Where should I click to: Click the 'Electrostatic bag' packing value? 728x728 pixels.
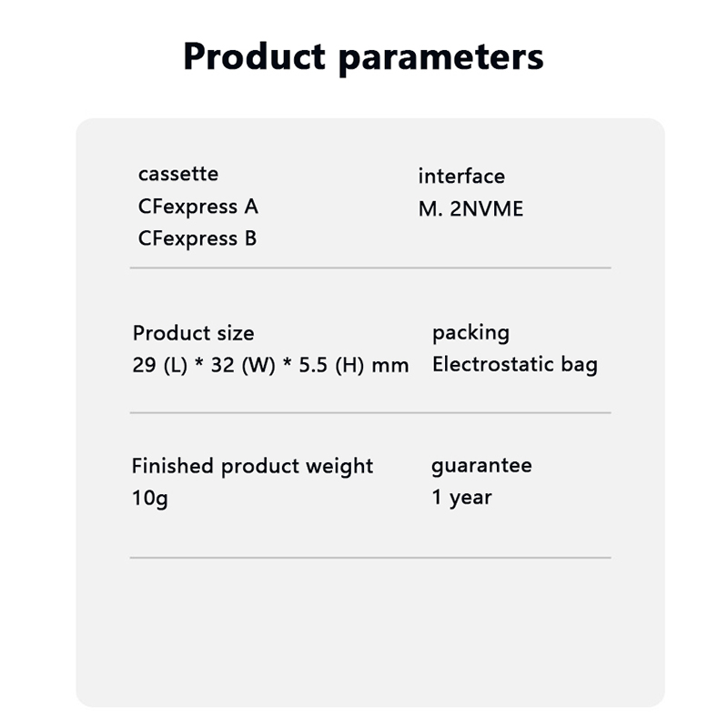click(515, 366)
